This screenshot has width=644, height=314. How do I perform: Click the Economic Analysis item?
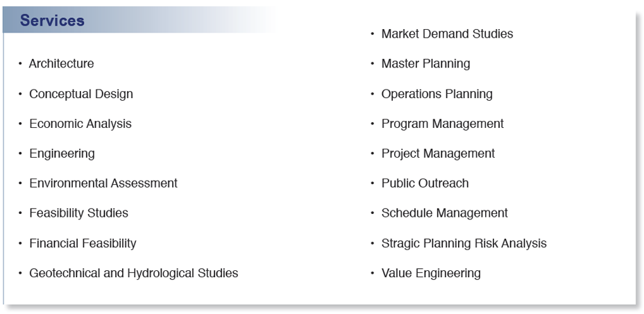[x=80, y=124]
